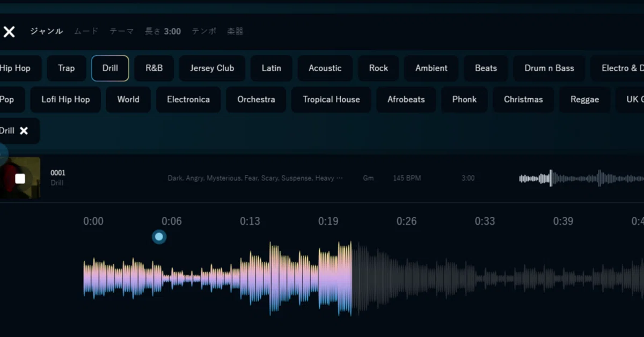The width and height of the screenshot is (644, 337).
Task: Select the Ambient genre
Action: pyautogui.click(x=431, y=68)
